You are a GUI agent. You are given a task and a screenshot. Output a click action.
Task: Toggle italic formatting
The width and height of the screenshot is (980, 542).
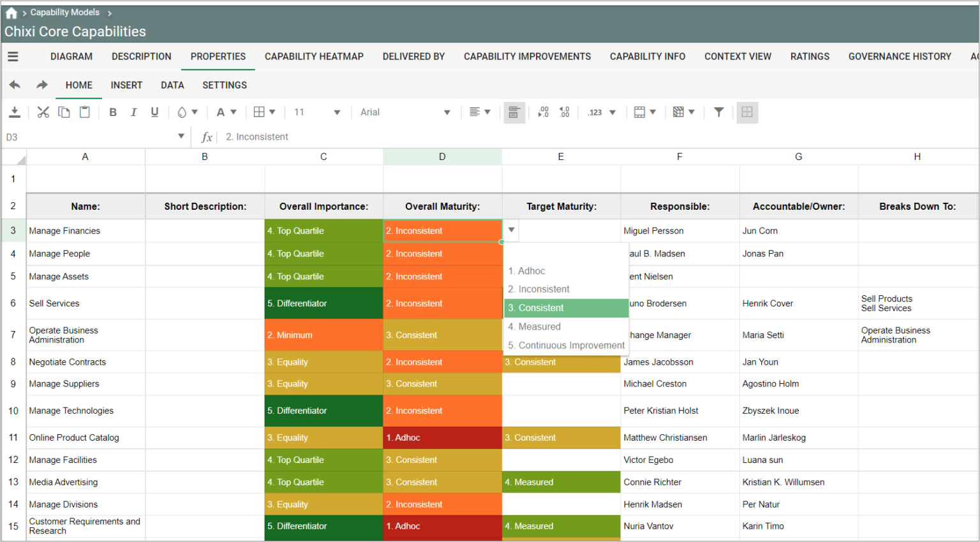pos(133,112)
